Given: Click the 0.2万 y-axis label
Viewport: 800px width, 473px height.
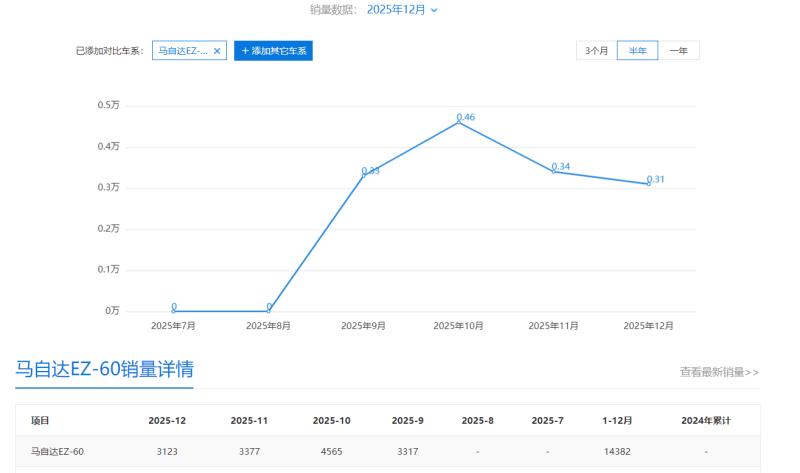Looking at the screenshot, I should click(109, 229).
